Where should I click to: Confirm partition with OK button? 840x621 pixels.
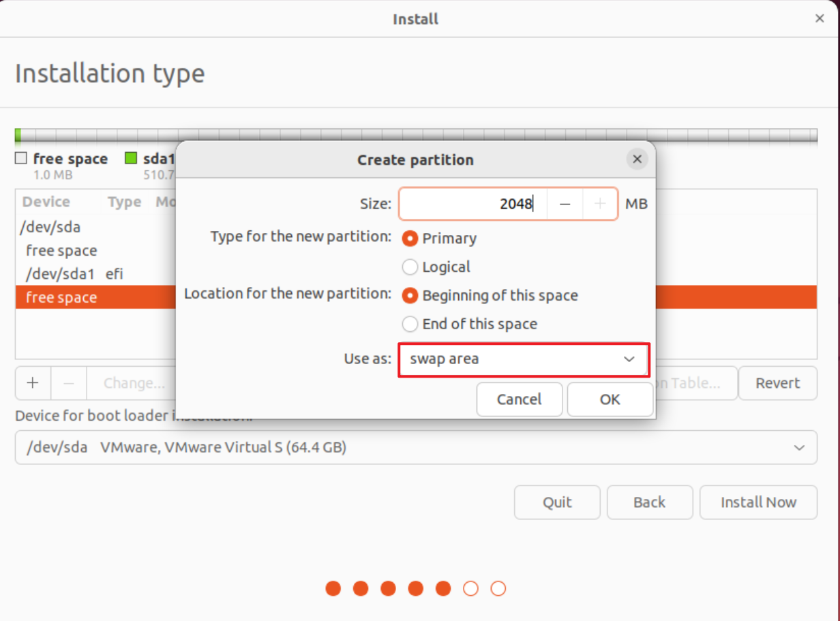tap(610, 399)
